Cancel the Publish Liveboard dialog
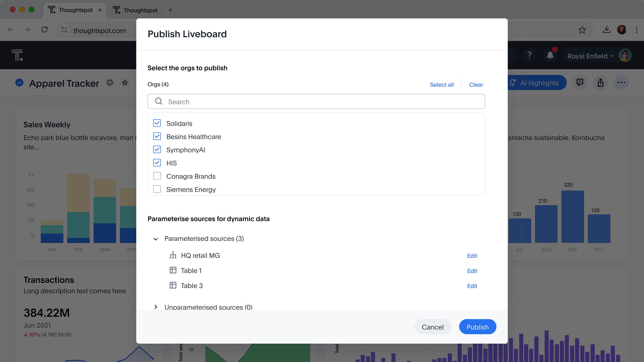The height and width of the screenshot is (362, 644). (x=433, y=327)
